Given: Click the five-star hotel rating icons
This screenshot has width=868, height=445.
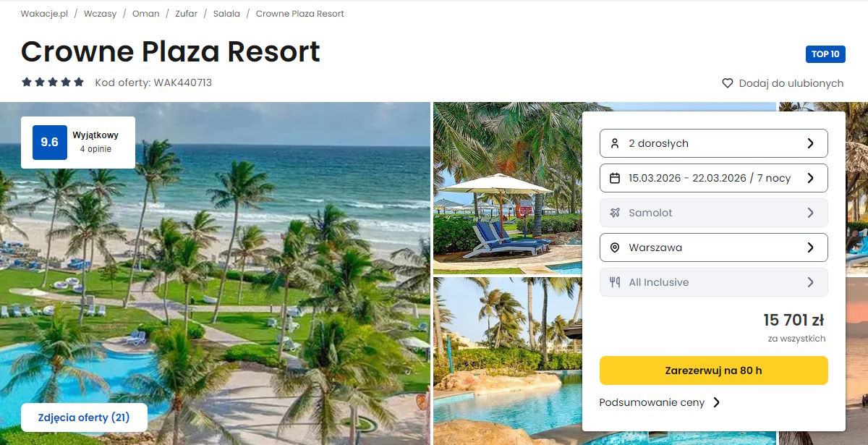Looking at the screenshot, I should [53, 82].
